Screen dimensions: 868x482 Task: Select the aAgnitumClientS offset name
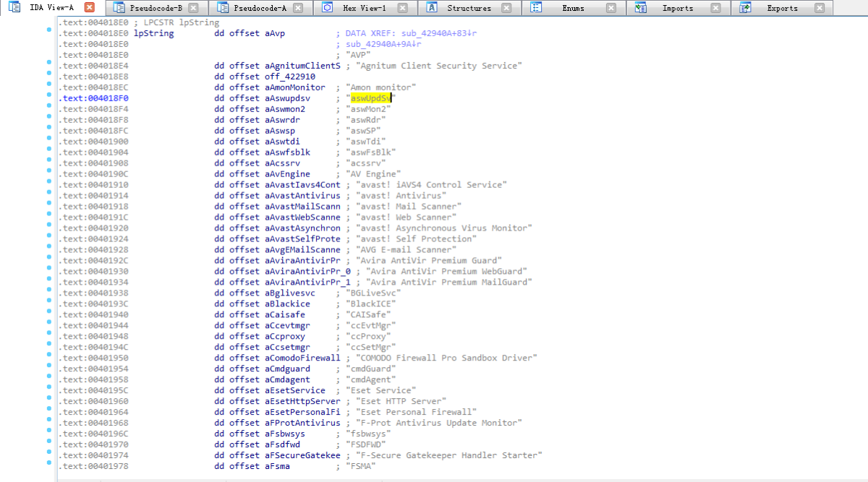(x=302, y=66)
